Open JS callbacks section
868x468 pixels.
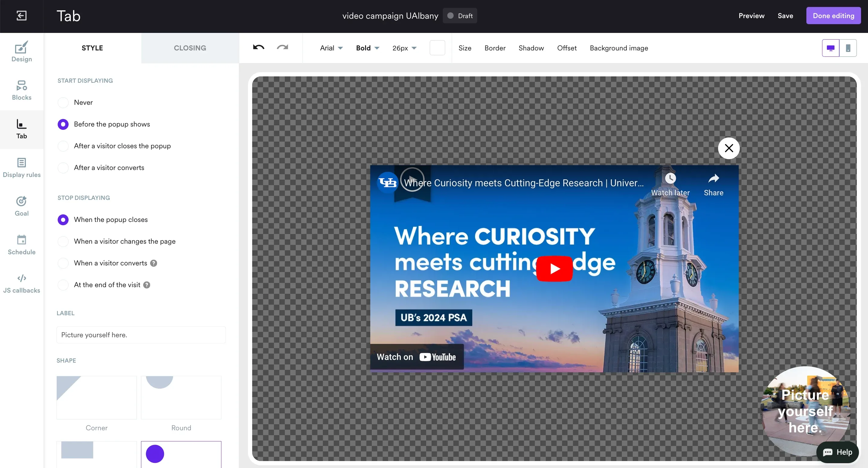click(21, 283)
